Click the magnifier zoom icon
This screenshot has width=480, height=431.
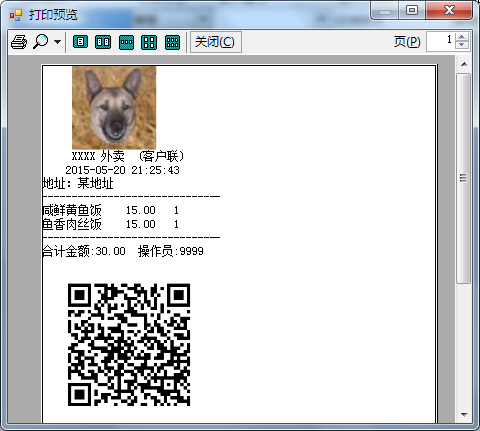(x=41, y=42)
